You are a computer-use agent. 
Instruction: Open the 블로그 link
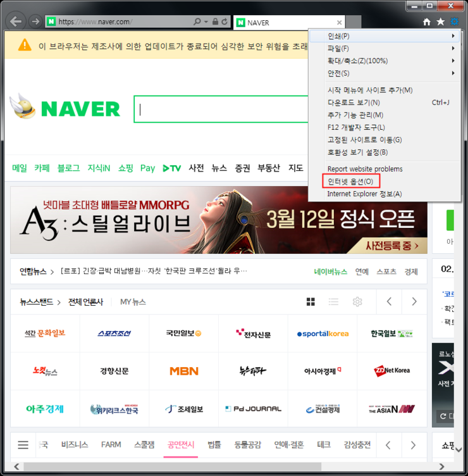pyautogui.click(x=68, y=168)
